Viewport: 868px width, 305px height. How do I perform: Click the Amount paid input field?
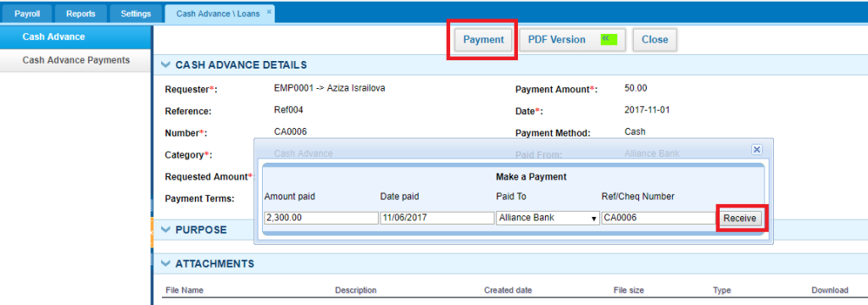[x=321, y=218]
